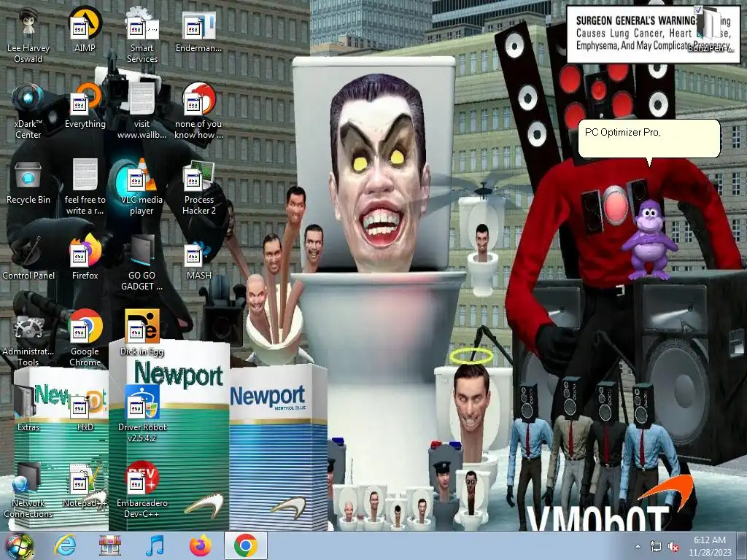Open the Dick in Egg shortcut
Image resolution: width=747 pixels, height=560 pixels.
[x=142, y=333]
